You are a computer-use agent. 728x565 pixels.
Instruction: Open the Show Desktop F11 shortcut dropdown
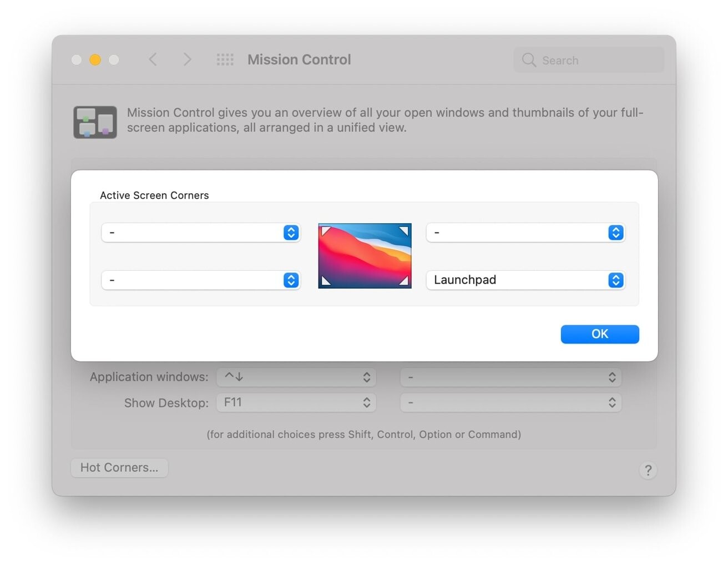pyautogui.click(x=296, y=402)
